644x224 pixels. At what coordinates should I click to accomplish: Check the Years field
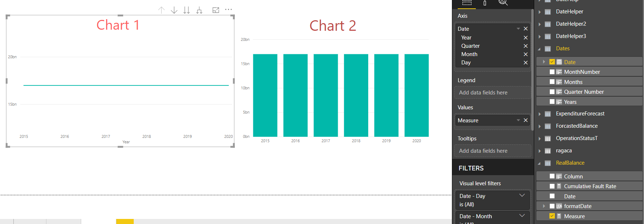pos(552,102)
